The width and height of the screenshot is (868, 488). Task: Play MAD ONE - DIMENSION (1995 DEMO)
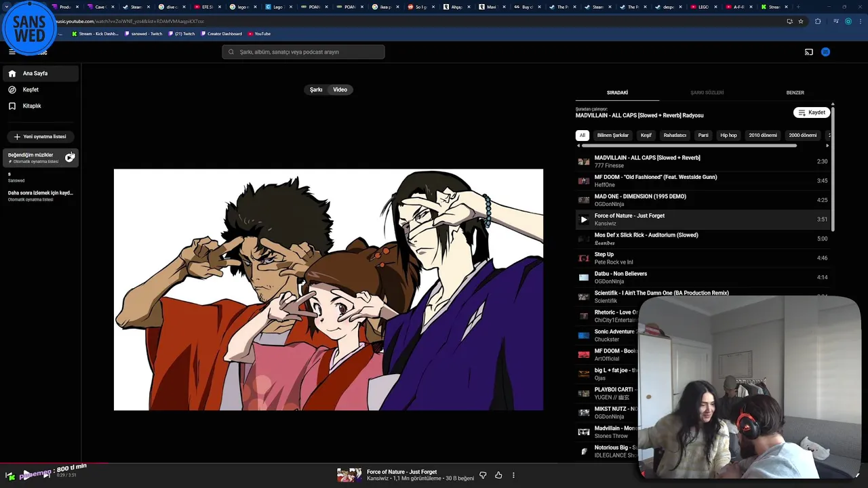click(703, 200)
